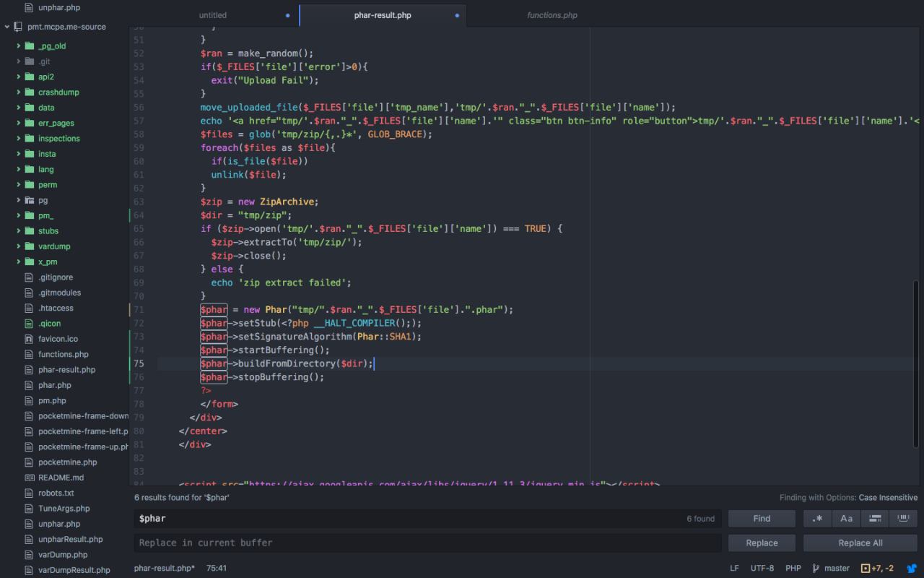Screen dimensions: 924x578
Task: Toggle the whole word search option
Action: pyautogui.click(x=903, y=518)
